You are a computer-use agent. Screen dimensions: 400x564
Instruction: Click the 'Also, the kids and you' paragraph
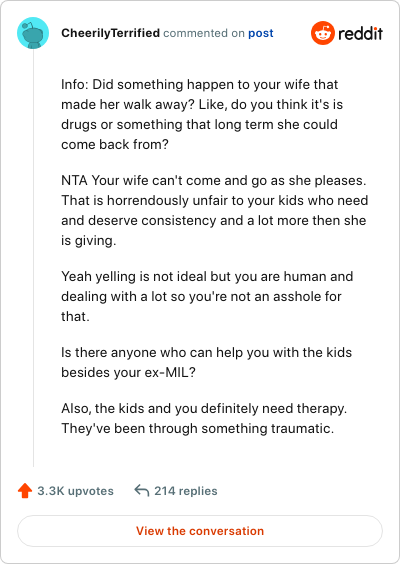tap(204, 418)
